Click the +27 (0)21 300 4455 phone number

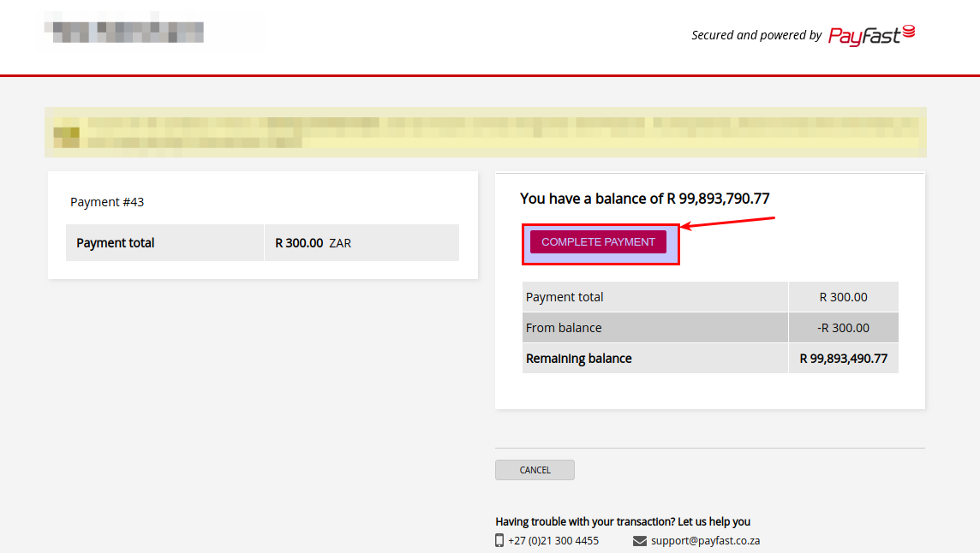[553, 541]
